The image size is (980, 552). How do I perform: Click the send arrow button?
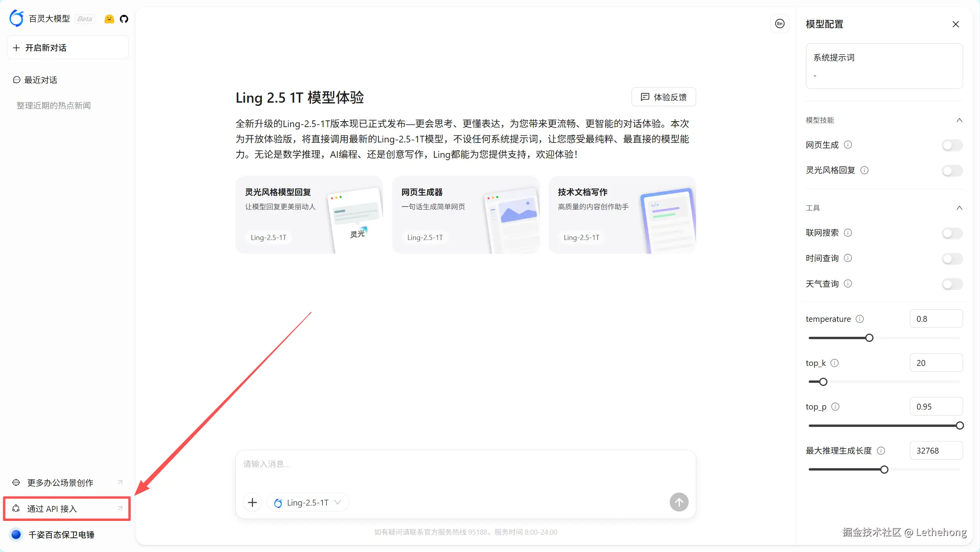pyautogui.click(x=679, y=502)
